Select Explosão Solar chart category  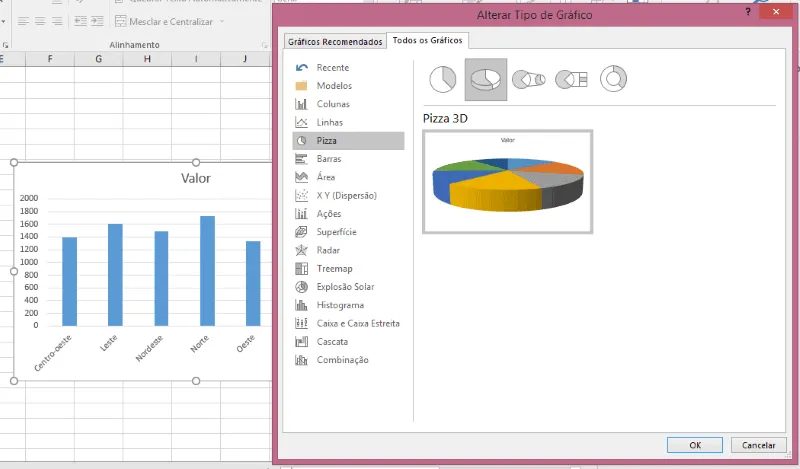point(348,287)
